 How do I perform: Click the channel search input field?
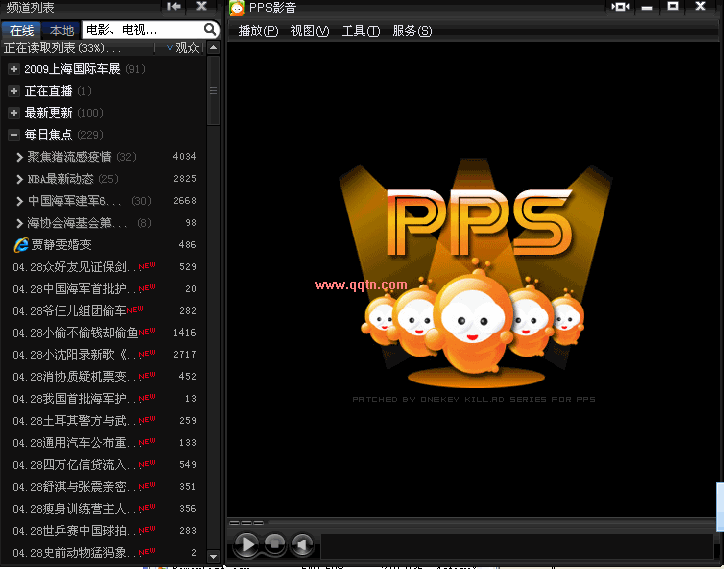(x=140, y=30)
